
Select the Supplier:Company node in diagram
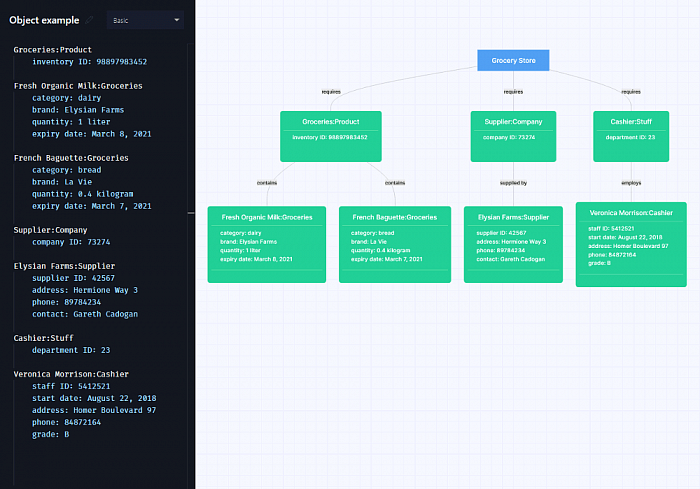pos(513,136)
